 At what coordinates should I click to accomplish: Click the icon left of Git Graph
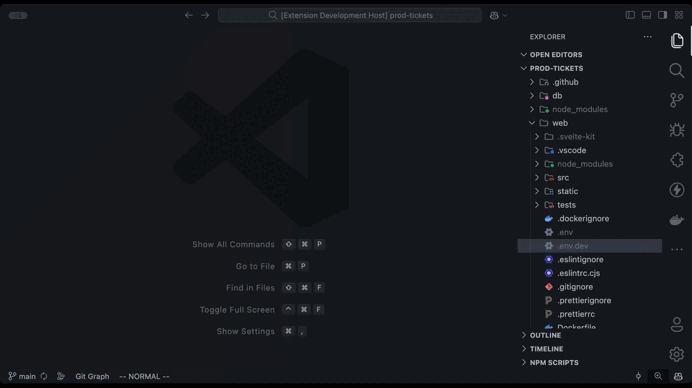[61, 376]
